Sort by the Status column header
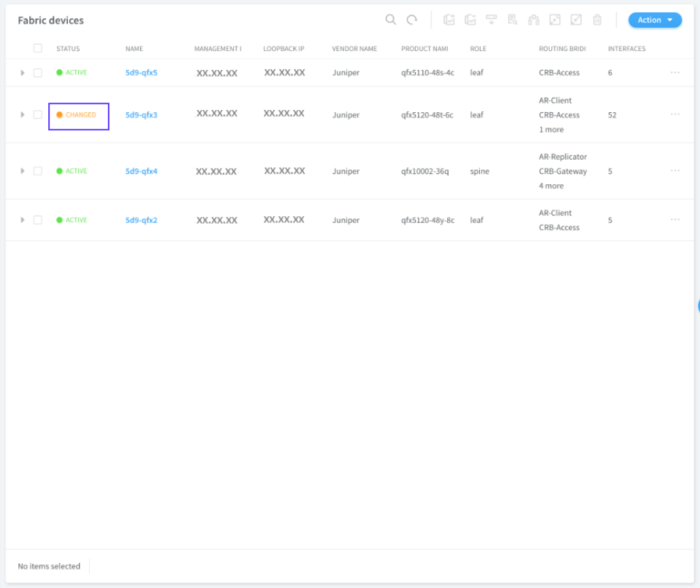The height and width of the screenshot is (588, 700). [x=68, y=49]
